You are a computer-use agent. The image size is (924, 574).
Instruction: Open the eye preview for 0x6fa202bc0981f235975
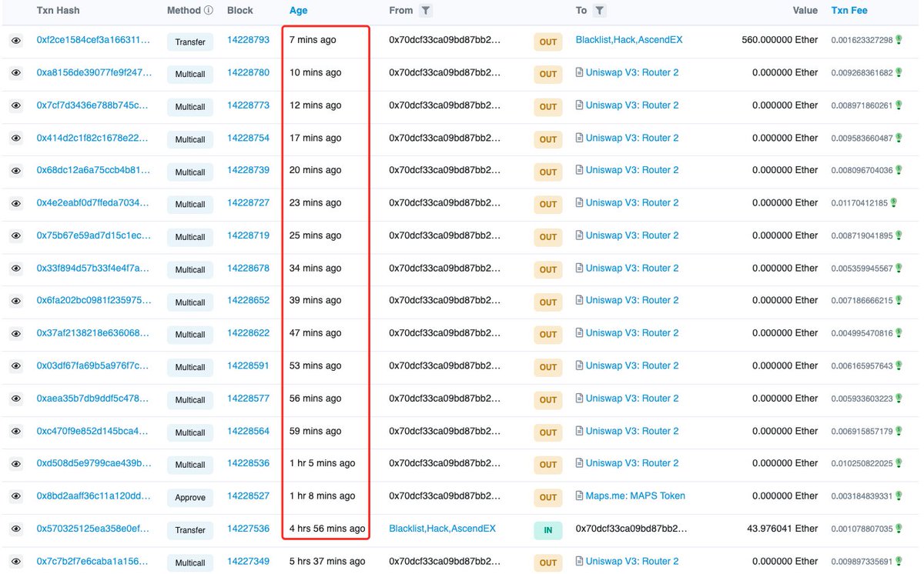click(x=15, y=301)
